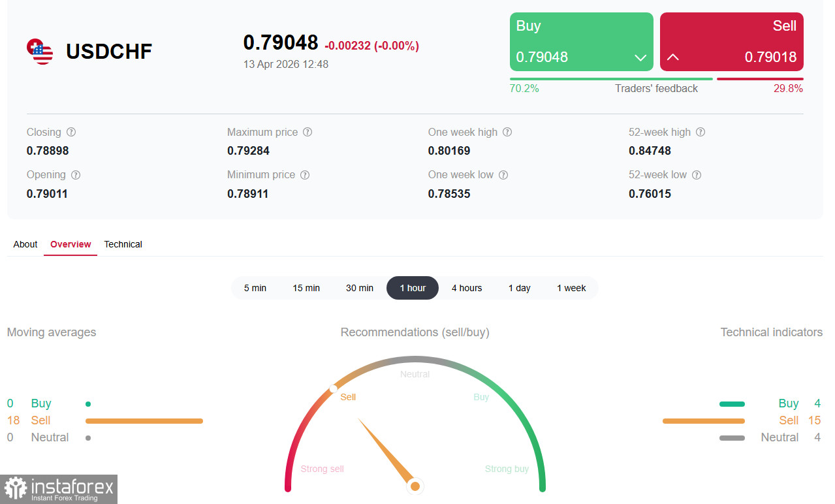
Task: Click the One week high value 0.80169
Action: click(x=449, y=151)
